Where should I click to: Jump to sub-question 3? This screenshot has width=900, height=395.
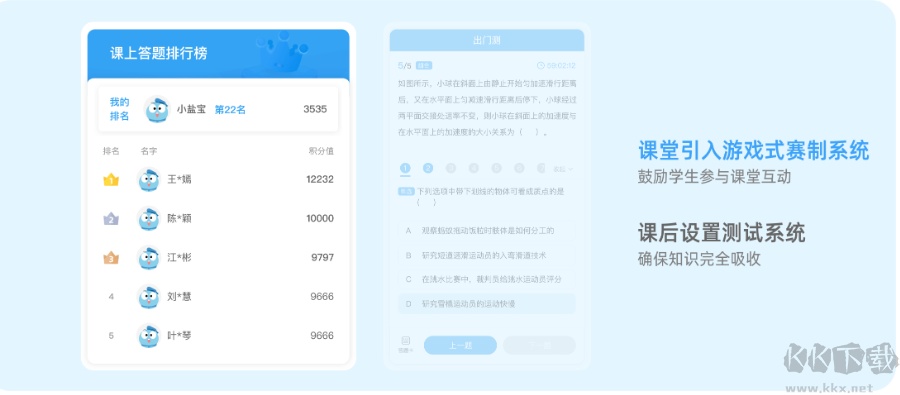pos(451,168)
